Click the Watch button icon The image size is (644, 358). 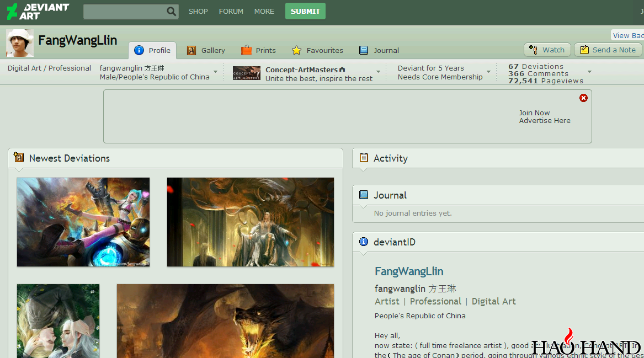(x=533, y=50)
